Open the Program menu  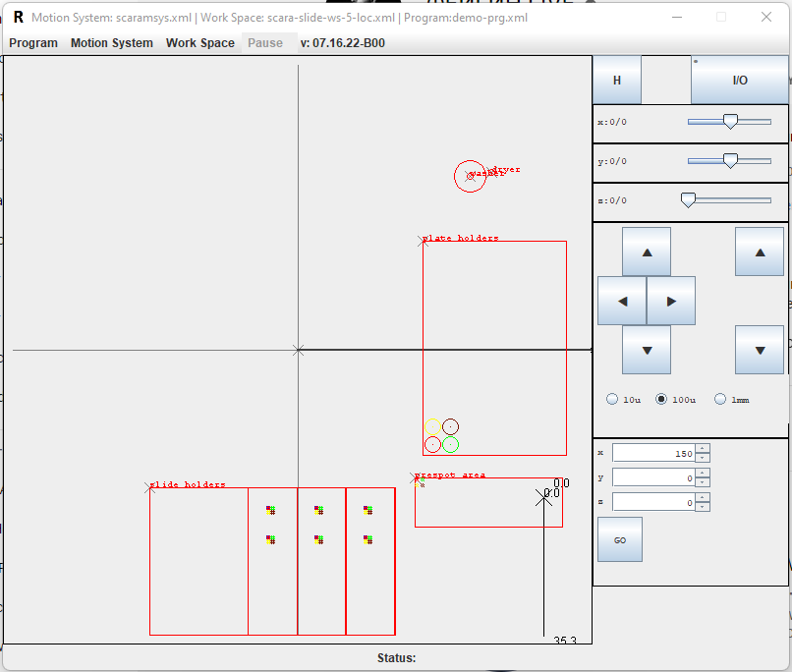[33, 43]
